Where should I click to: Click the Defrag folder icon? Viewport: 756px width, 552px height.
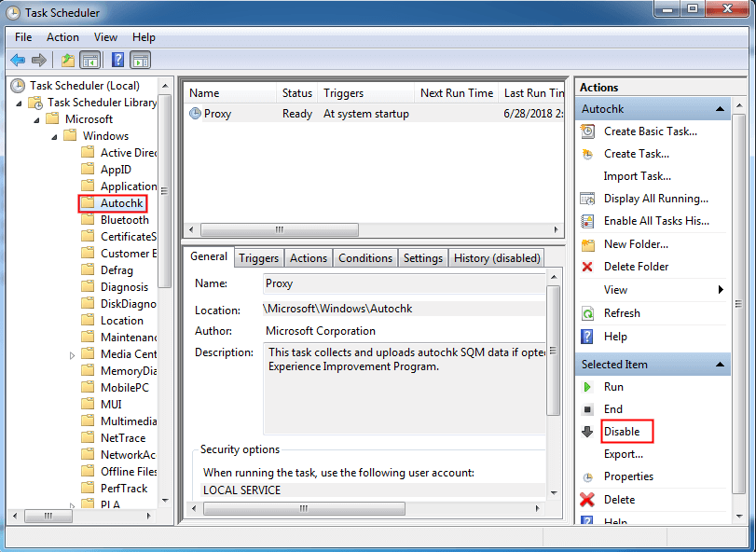click(x=88, y=270)
